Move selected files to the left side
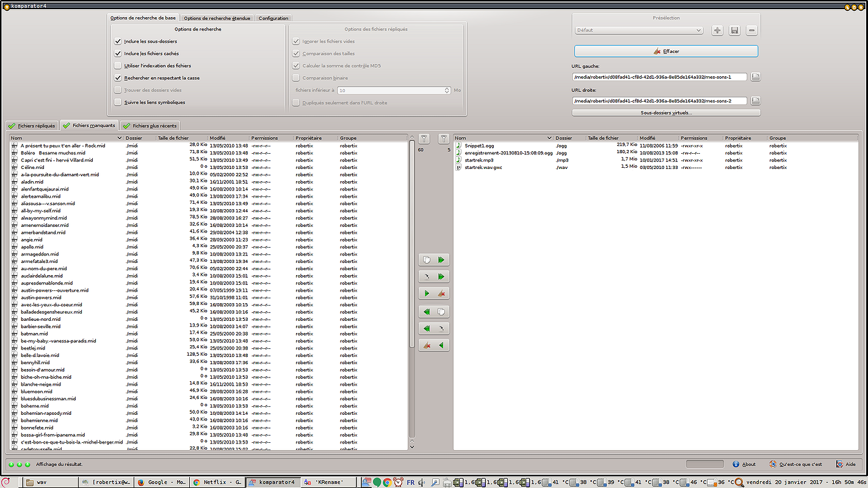 (x=434, y=329)
